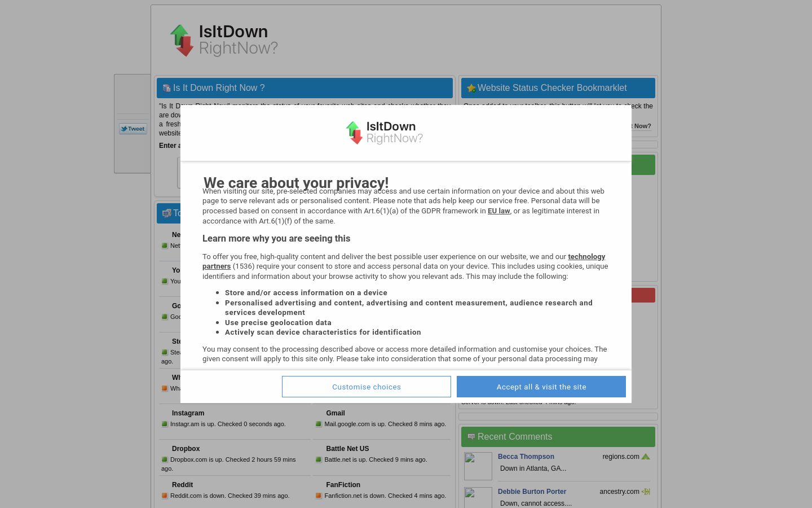Click the status icon next to ancestry.com

[x=646, y=492]
